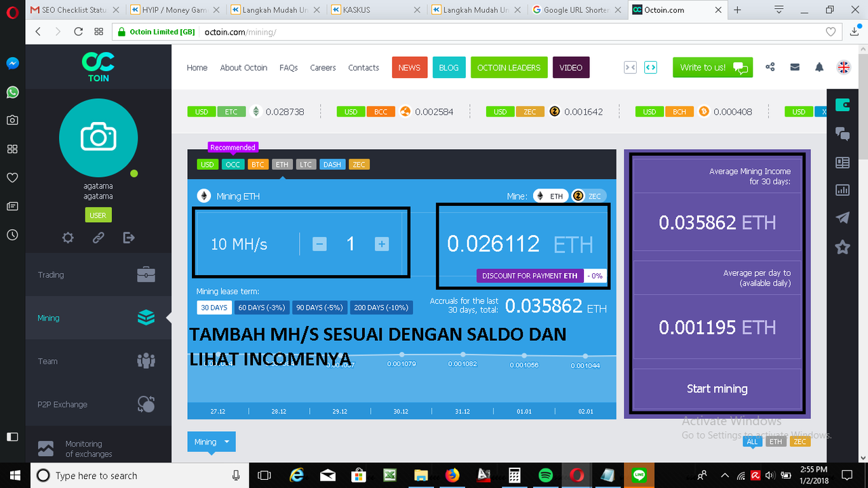868x488 pixels.
Task: Open the chat bubbles icon in the right panel
Action: (x=843, y=134)
